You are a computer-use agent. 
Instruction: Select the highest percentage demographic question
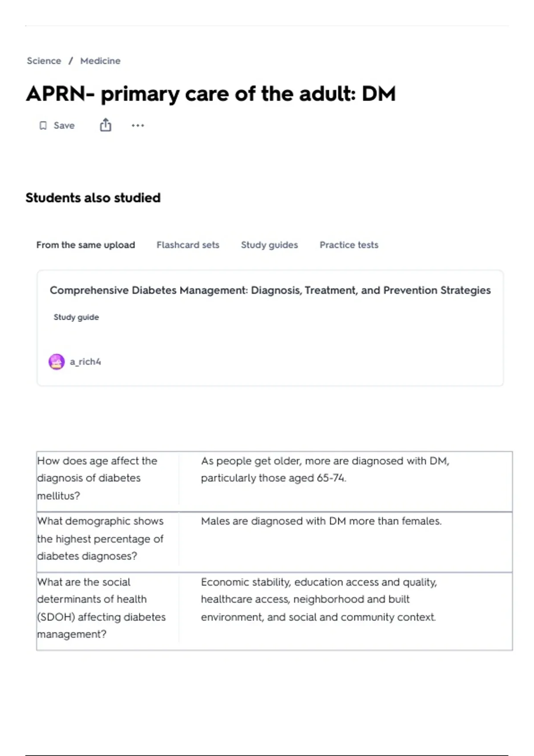[100, 539]
